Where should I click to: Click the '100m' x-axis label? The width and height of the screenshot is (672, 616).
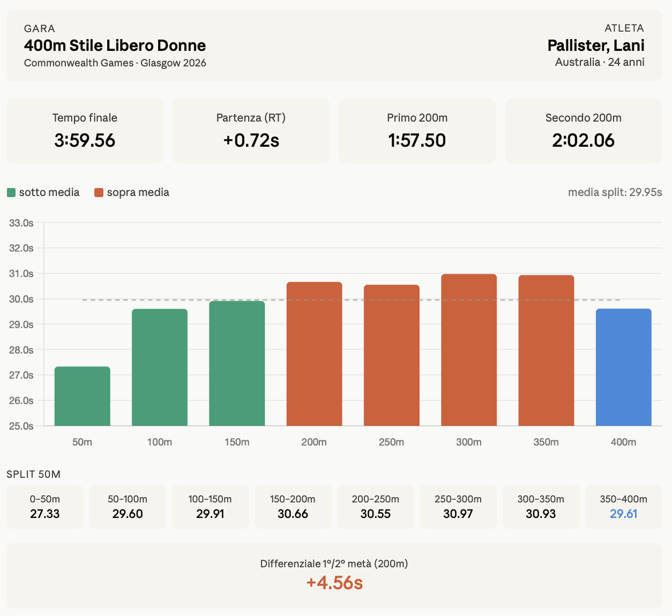coord(160,442)
